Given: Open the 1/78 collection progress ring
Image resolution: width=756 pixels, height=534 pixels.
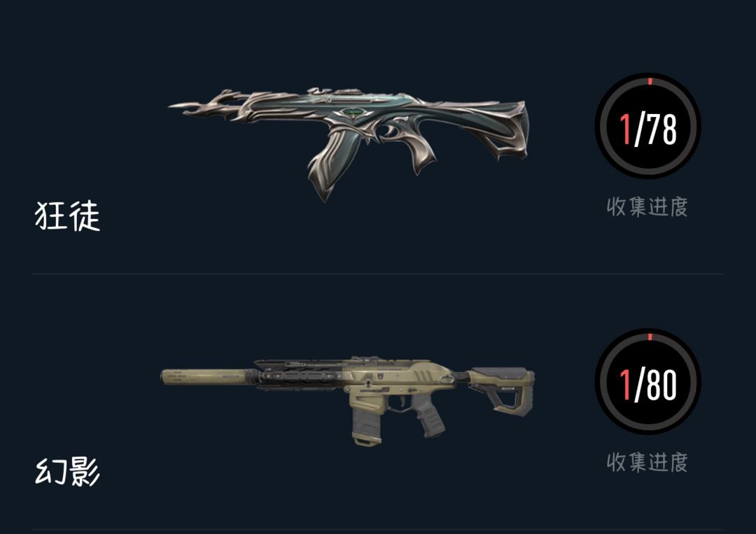Looking at the screenshot, I should pyautogui.click(x=648, y=126).
